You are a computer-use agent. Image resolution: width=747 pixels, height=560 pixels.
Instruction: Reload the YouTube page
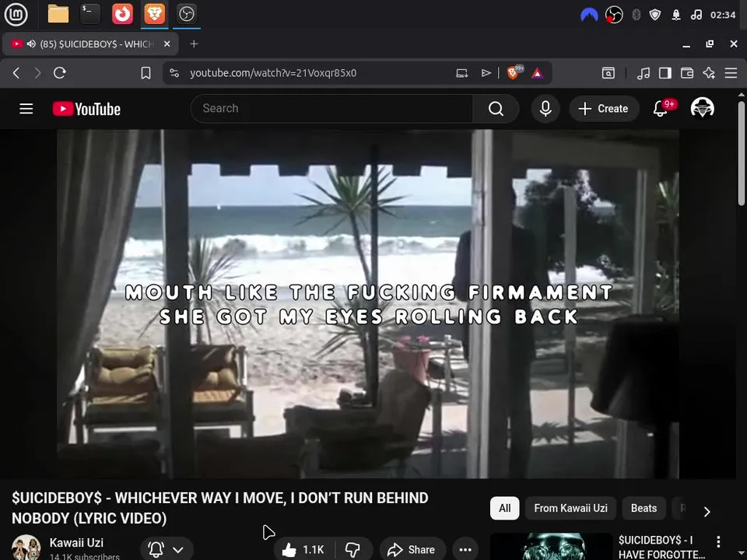(60, 73)
